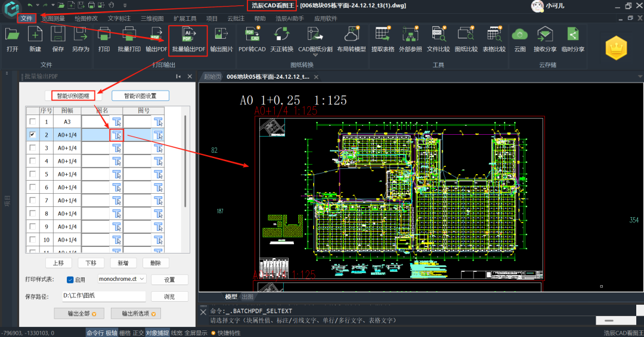The width and height of the screenshot is (644, 337).
Task: Click the 智能识图设置 button
Action: 141,95
